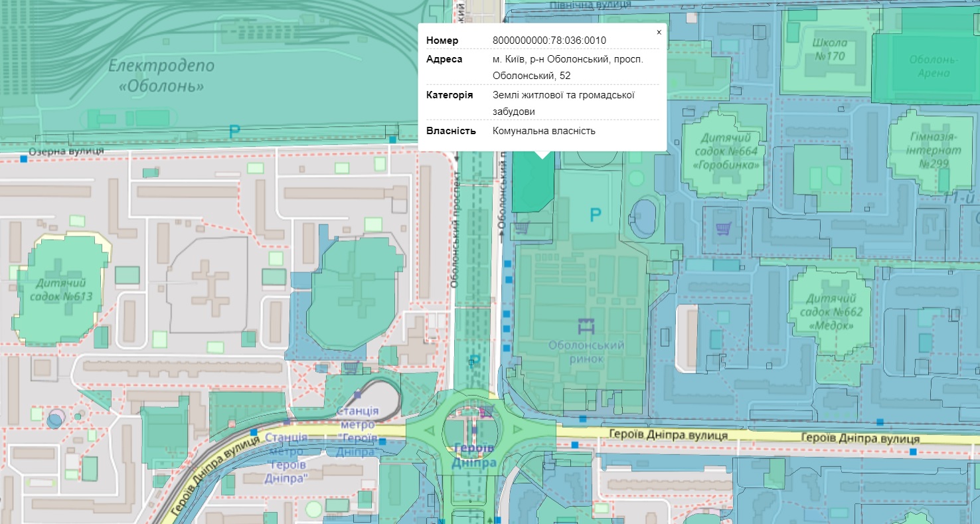
Task: Click the bus stop marker on Озерна вулиця
Action: point(25,159)
